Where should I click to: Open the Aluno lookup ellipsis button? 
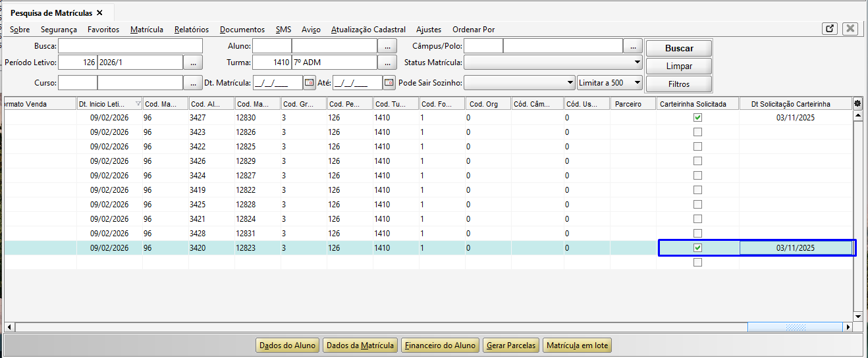pyautogui.click(x=387, y=45)
